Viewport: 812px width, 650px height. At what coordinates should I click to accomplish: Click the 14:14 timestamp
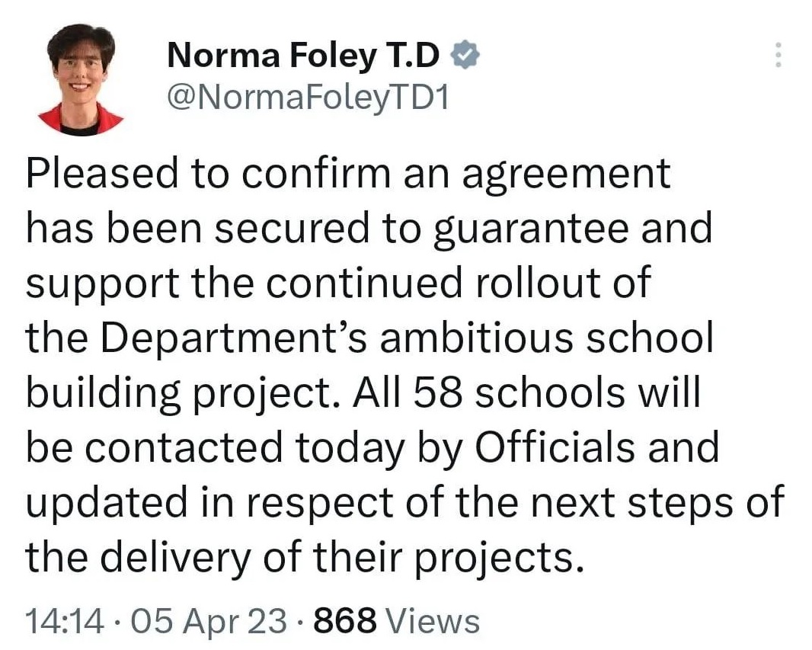(x=65, y=621)
